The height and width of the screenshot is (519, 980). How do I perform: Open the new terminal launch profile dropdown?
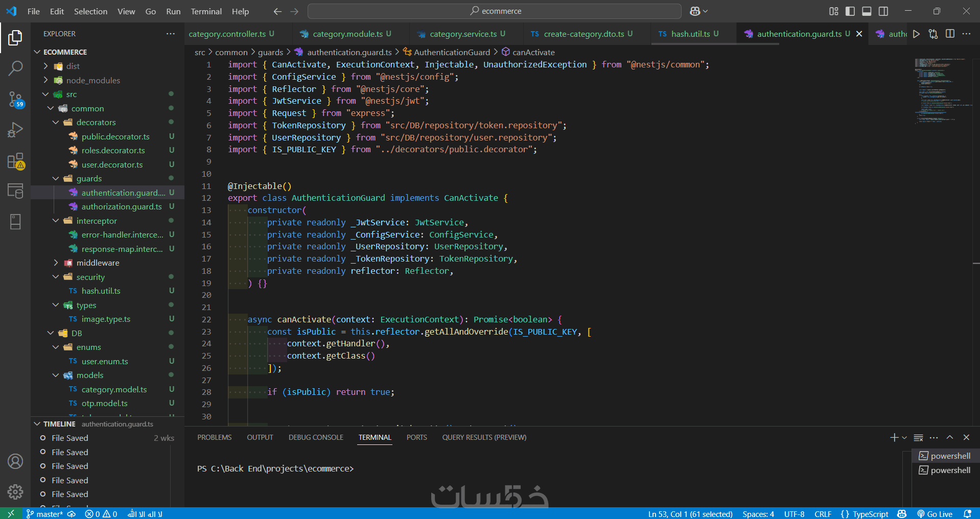pyautogui.click(x=904, y=438)
